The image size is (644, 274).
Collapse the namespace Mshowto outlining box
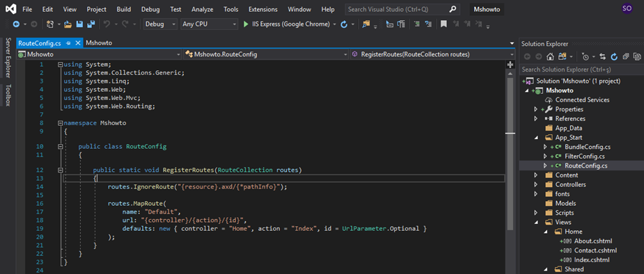[x=61, y=122]
